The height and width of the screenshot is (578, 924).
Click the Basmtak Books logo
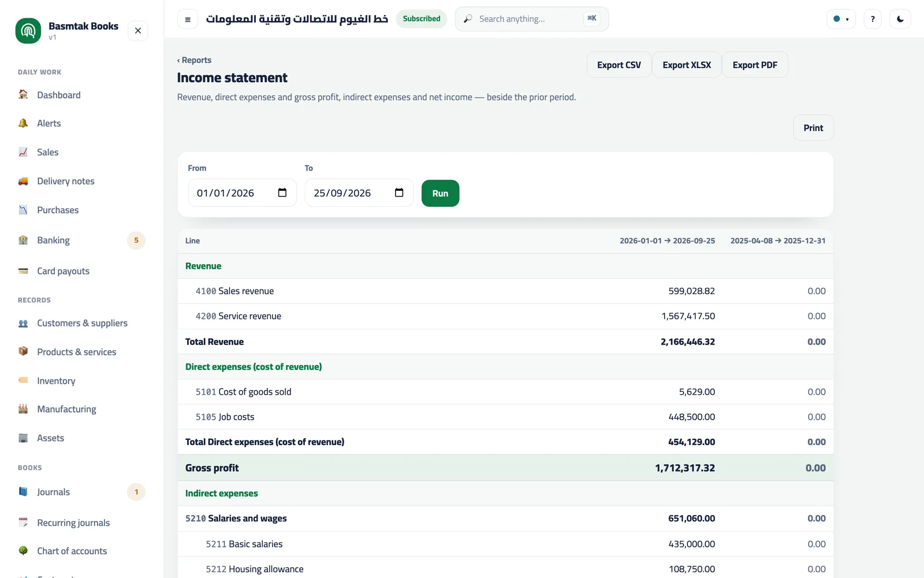pyautogui.click(x=28, y=31)
